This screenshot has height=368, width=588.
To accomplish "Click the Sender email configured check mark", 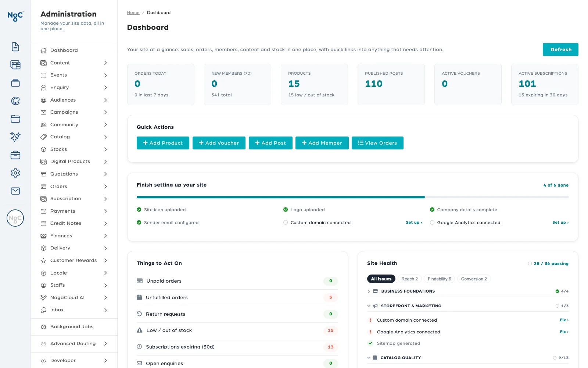I will [x=139, y=223].
